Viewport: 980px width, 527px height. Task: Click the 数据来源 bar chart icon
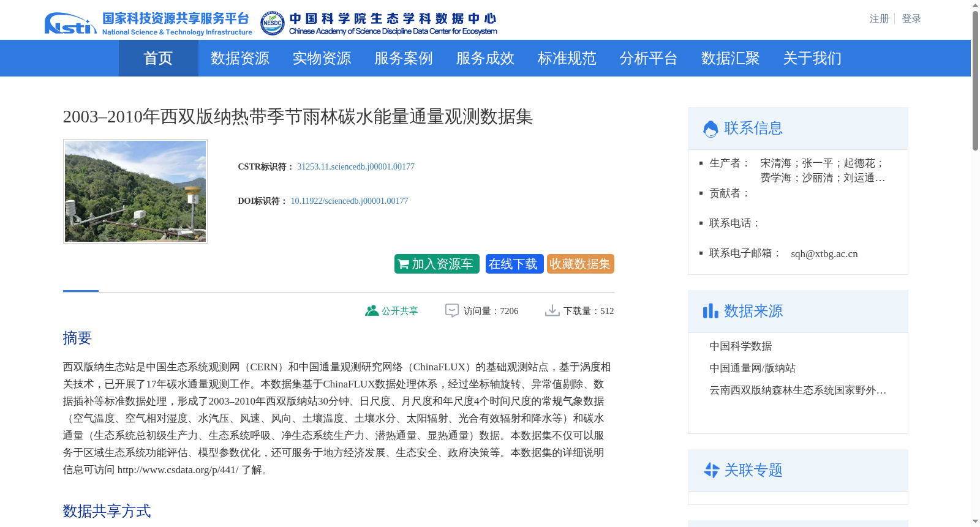coord(710,311)
